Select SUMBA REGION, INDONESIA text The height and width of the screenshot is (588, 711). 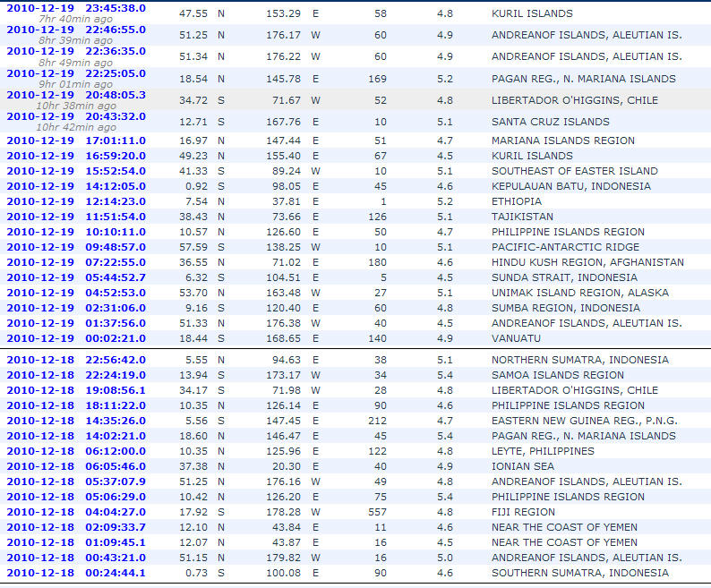pyautogui.click(x=566, y=308)
